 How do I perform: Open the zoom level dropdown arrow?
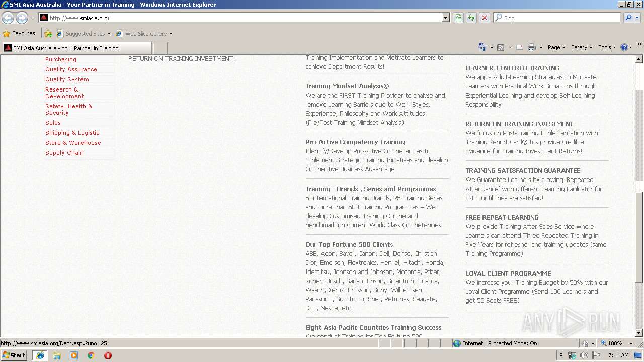click(631, 343)
